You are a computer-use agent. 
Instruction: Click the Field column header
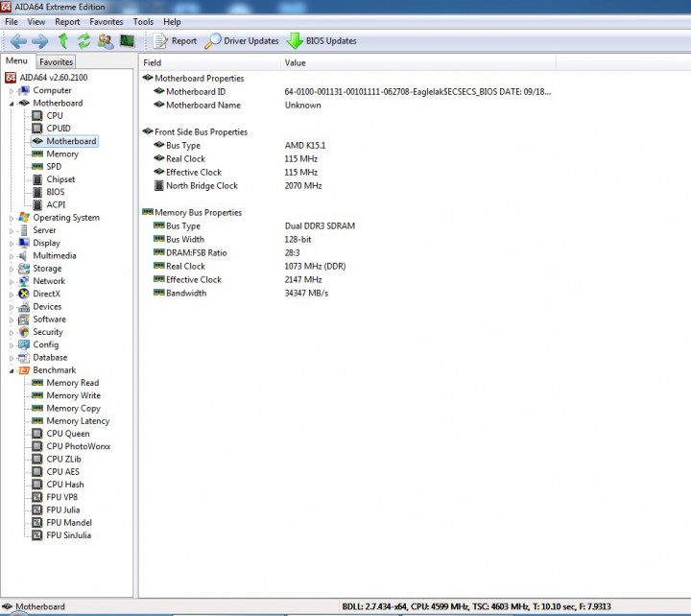[x=210, y=62]
